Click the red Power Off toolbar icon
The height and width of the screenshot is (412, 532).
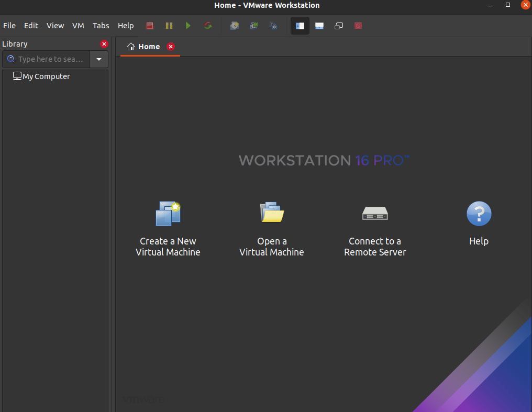coord(150,26)
